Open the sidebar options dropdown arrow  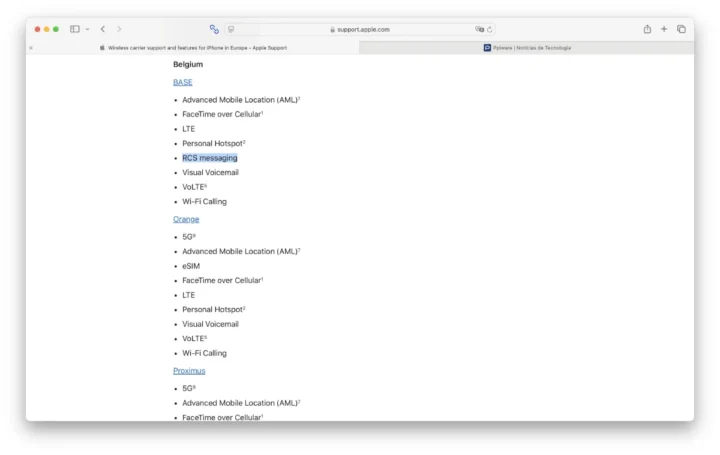(87, 29)
